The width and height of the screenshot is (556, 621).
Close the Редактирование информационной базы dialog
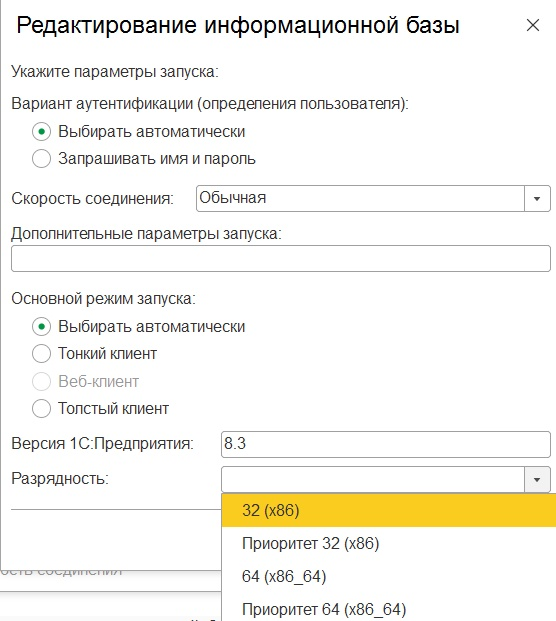point(533,25)
